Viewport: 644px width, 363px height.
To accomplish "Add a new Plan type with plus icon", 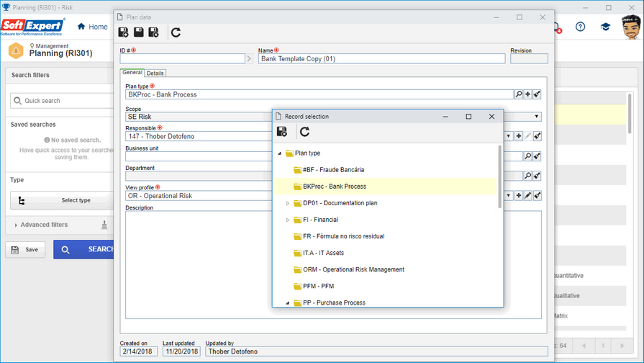I will [527, 94].
